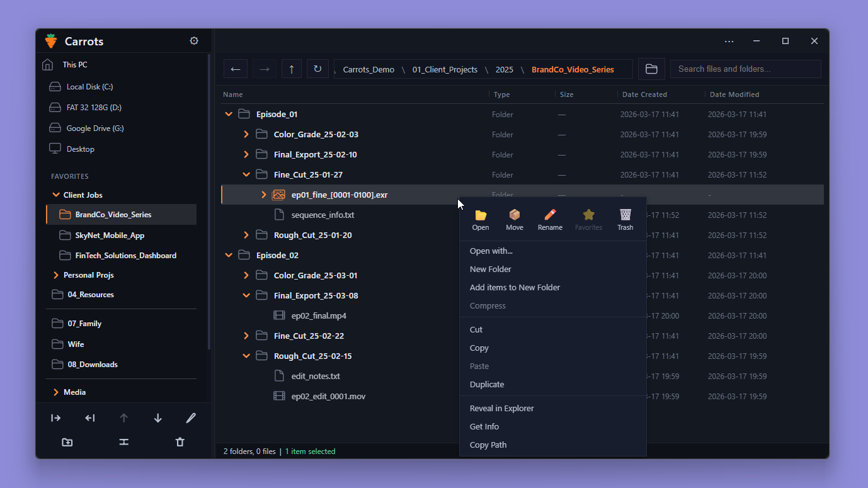This screenshot has height=488, width=868.
Task: Click the pencil Rename icon in context menu
Action: (550, 215)
